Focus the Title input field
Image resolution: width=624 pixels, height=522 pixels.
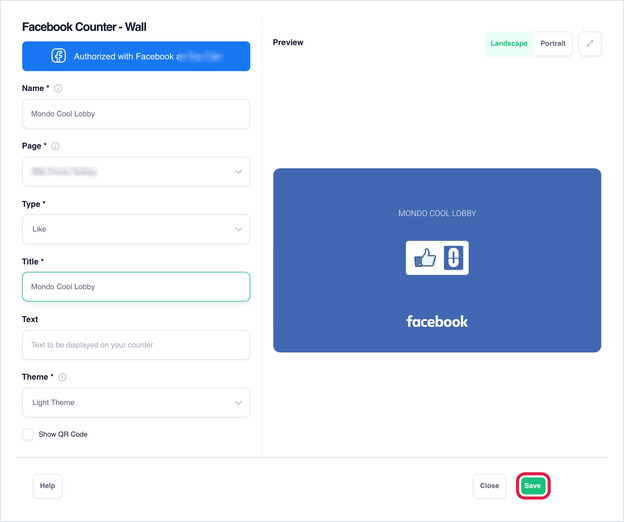point(136,287)
